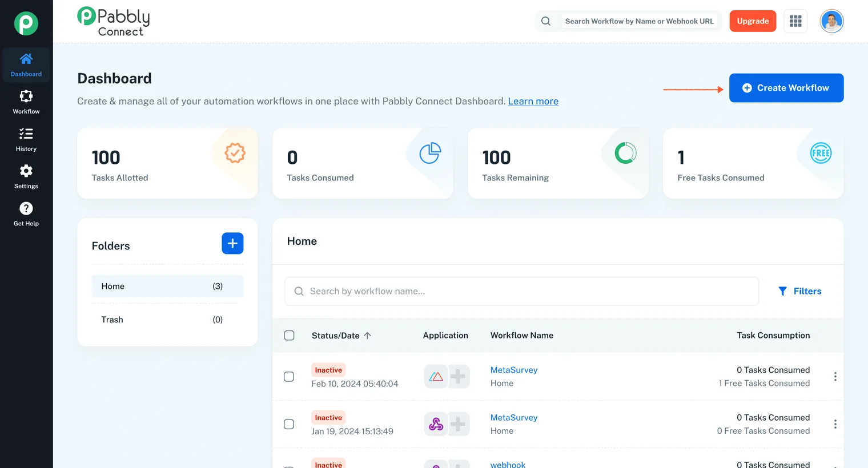The width and height of the screenshot is (868, 468).
Task: Open the user profile avatar
Action: click(831, 21)
